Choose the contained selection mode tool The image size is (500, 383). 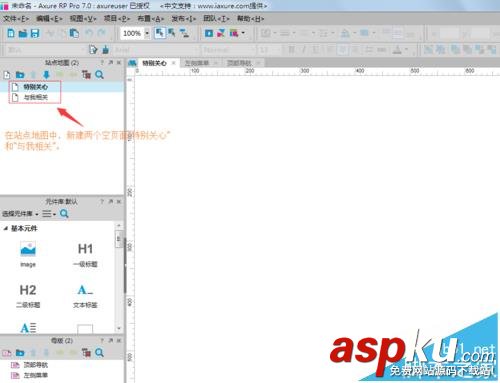coord(172,33)
